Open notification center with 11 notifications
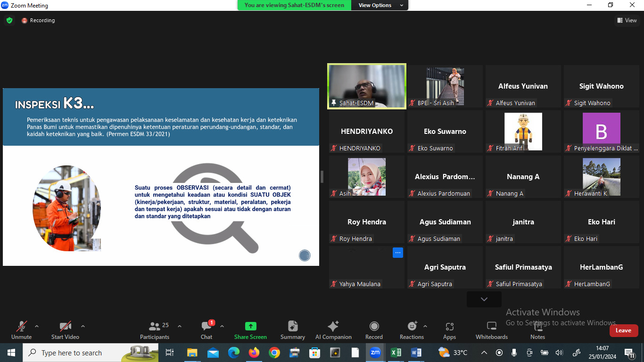This screenshot has width=644, height=362. (629, 353)
